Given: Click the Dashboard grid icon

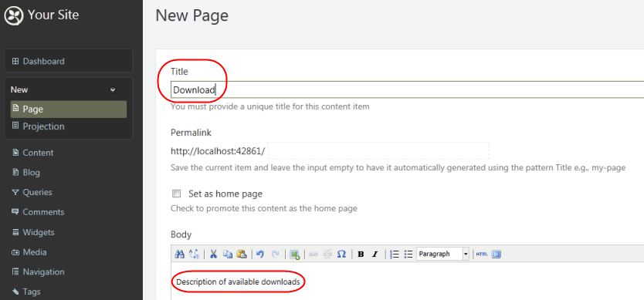Looking at the screenshot, I should coord(15,61).
